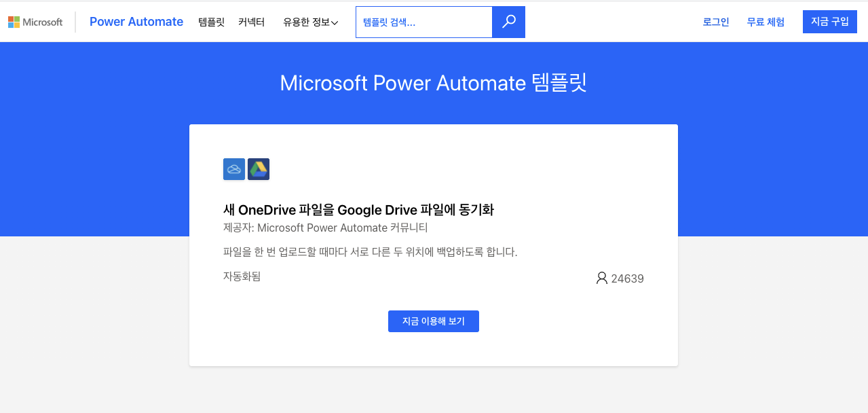Click the 로그인 link

[716, 22]
